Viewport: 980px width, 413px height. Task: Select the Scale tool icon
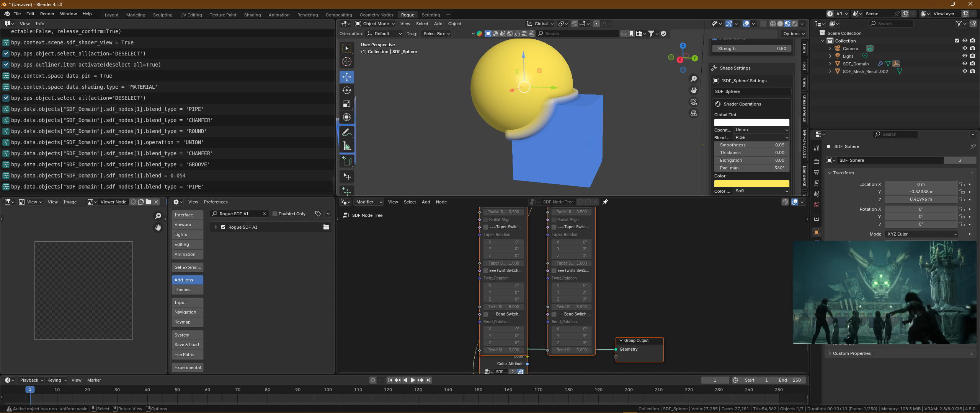coord(346,104)
